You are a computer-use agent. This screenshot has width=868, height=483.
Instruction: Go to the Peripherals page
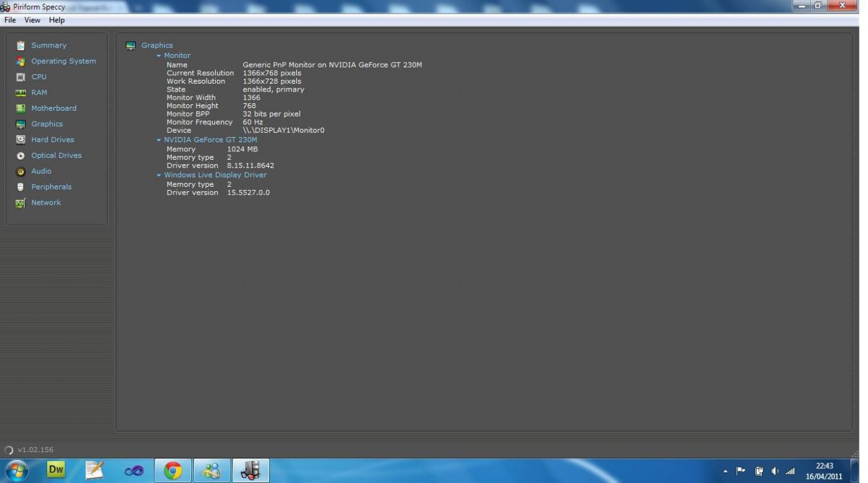[52, 187]
